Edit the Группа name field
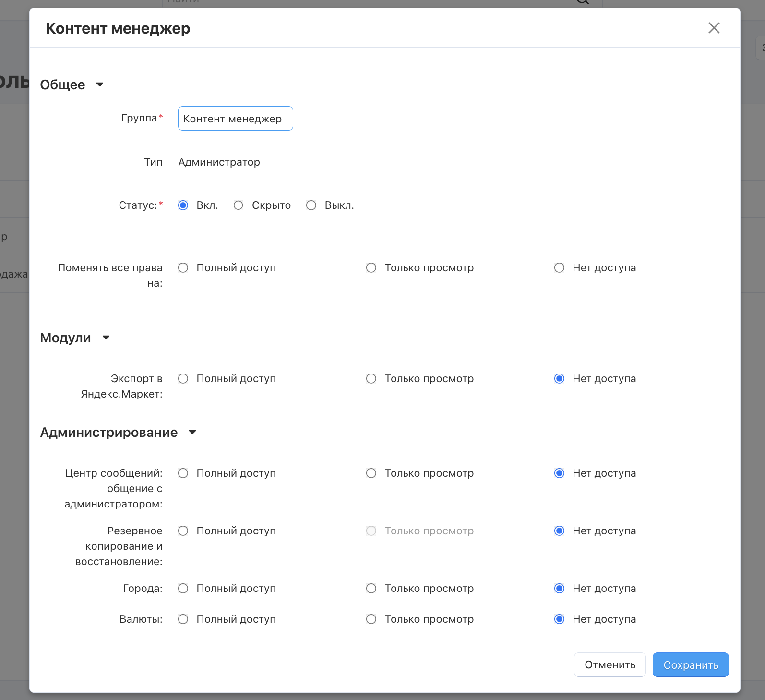The image size is (765, 700). tap(235, 119)
